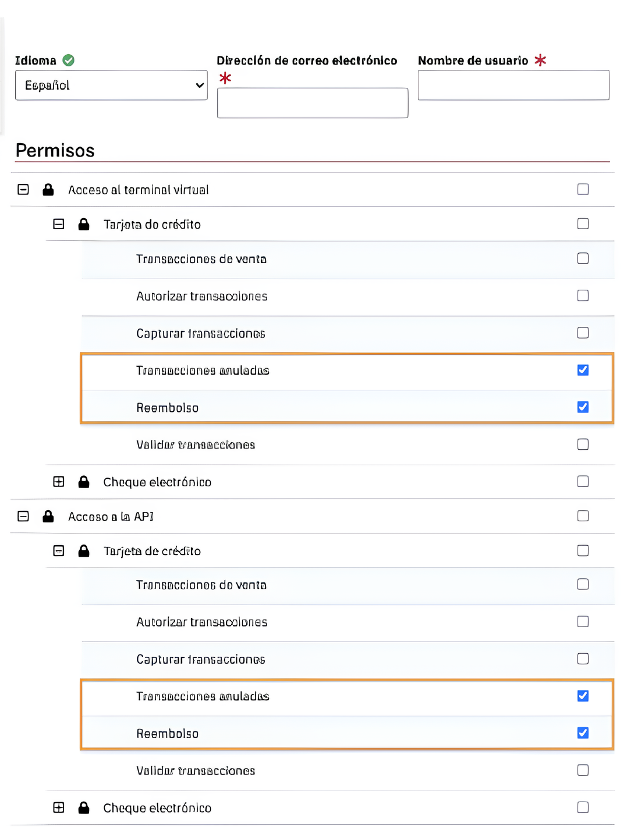Tick Capturar transacciones under Acceso al terminal virtual
This screenshot has width=638, height=840.
click(x=583, y=333)
